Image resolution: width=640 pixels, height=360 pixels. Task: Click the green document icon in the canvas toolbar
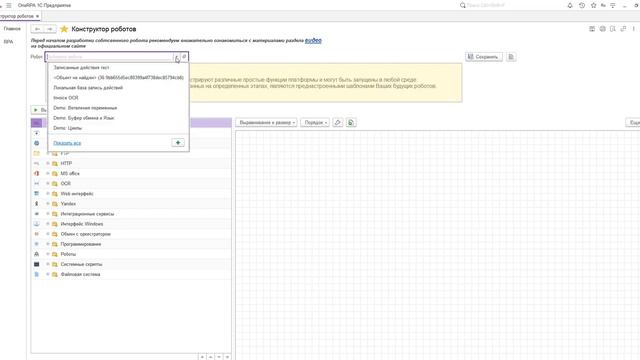coord(351,122)
